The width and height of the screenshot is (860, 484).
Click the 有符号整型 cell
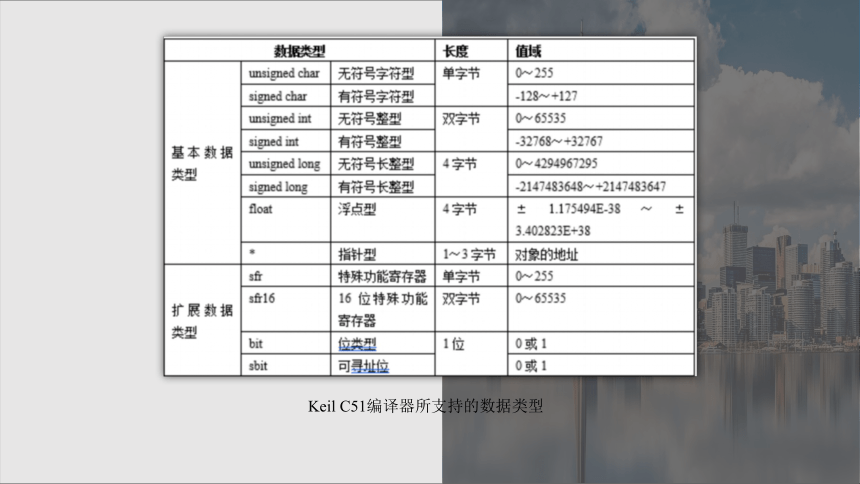(x=383, y=142)
